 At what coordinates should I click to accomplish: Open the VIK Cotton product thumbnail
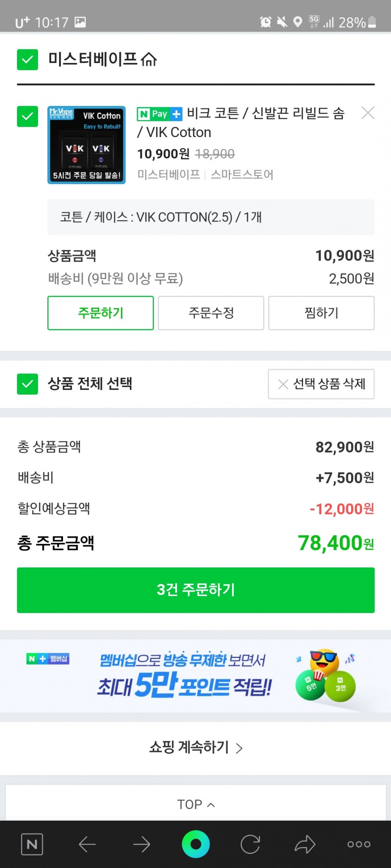click(87, 145)
